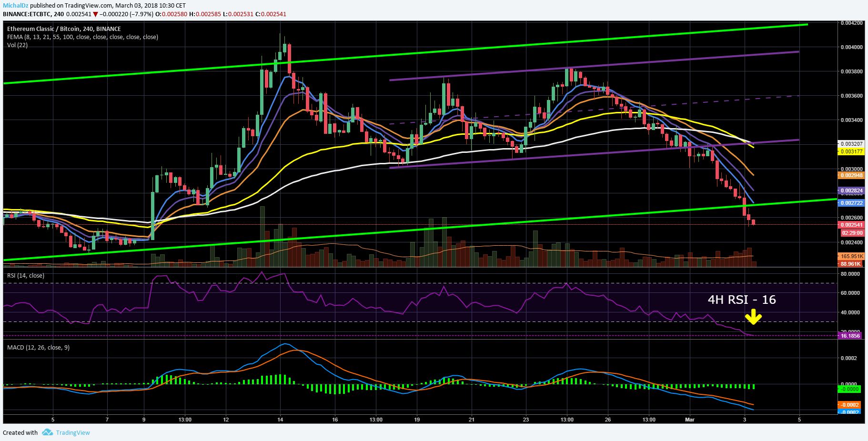Screen dimensions: 868x441
Task: Click the MACD orange value label -0.0002
Action: pos(849,405)
